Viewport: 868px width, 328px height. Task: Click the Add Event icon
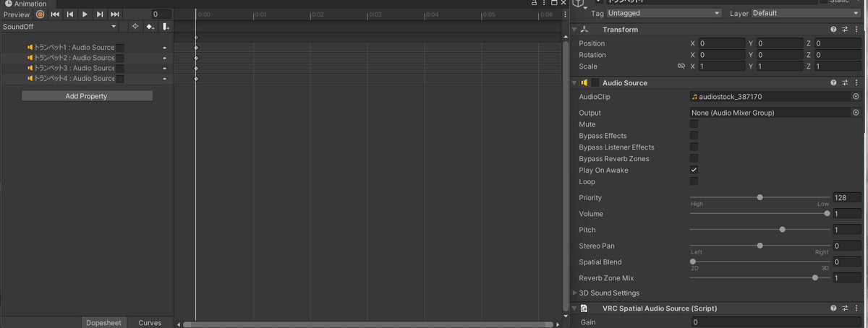[166, 27]
